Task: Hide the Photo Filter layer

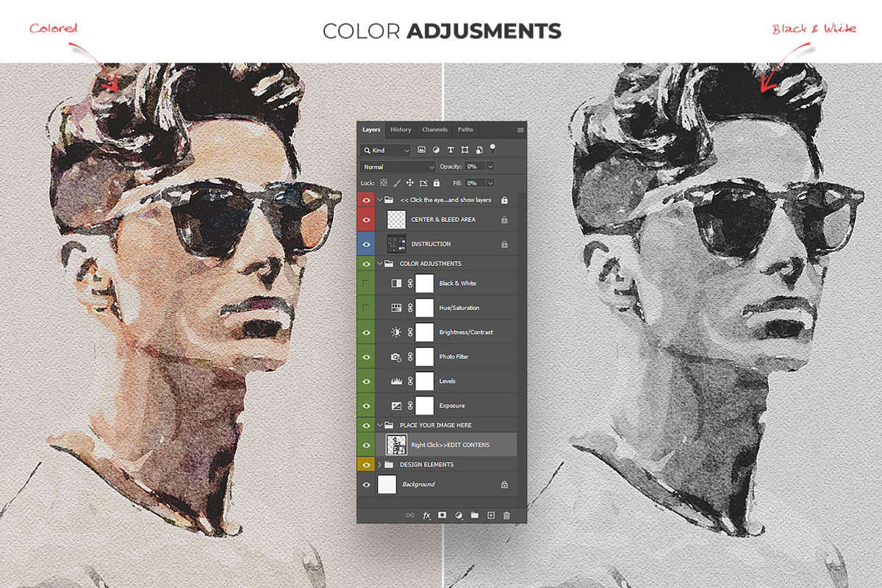Action: tap(366, 356)
